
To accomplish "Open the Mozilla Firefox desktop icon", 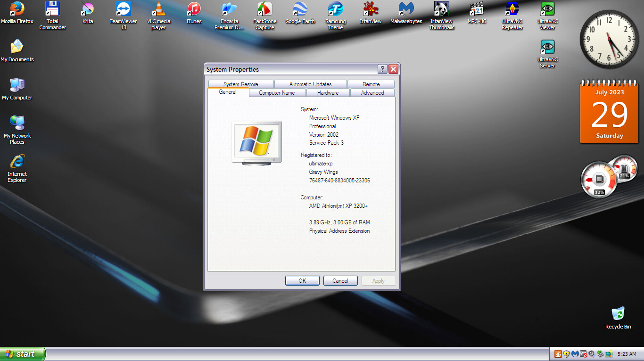I will [x=17, y=9].
